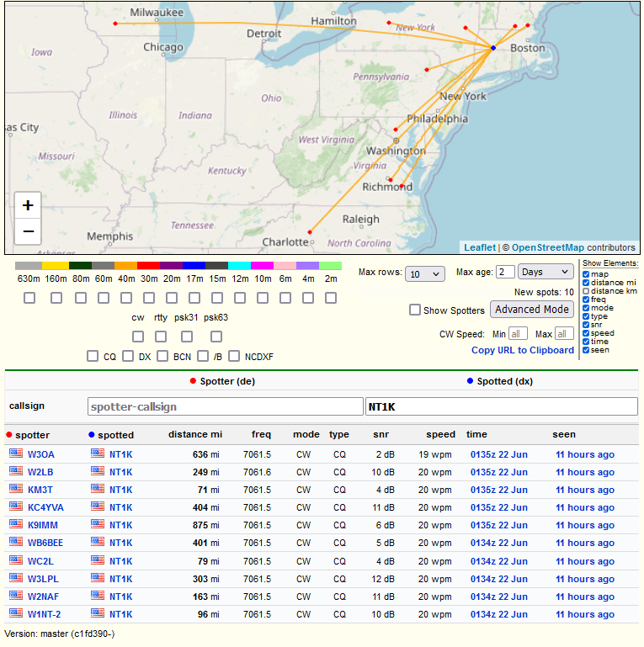The image size is (644, 647).
Task: Click the 0135z 22 Jun time in W2LB row
Action: pos(498,472)
